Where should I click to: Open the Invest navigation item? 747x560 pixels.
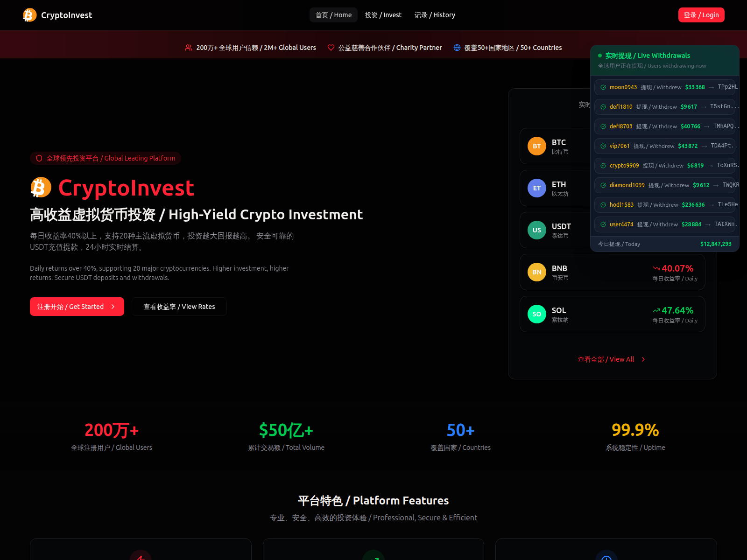(383, 14)
